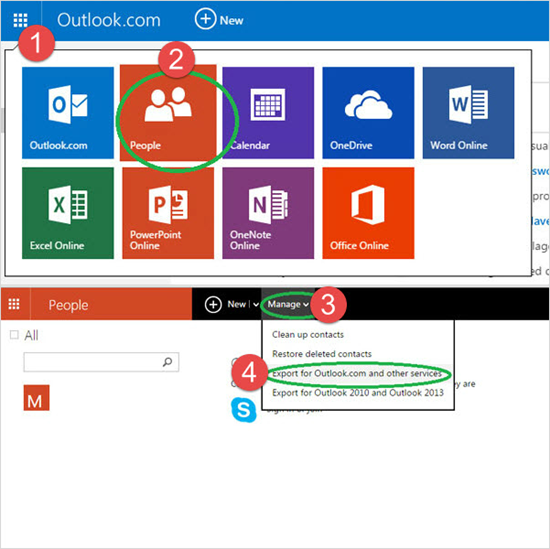Open the Calendar tile
550x549 pixels.
pyautogui.click(x=268, y=113)
